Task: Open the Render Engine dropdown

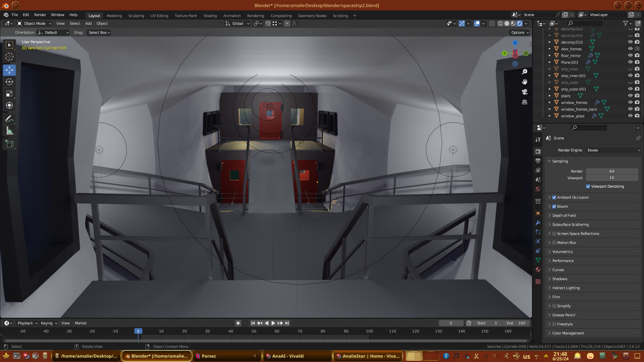Action: tap(613, 150)
